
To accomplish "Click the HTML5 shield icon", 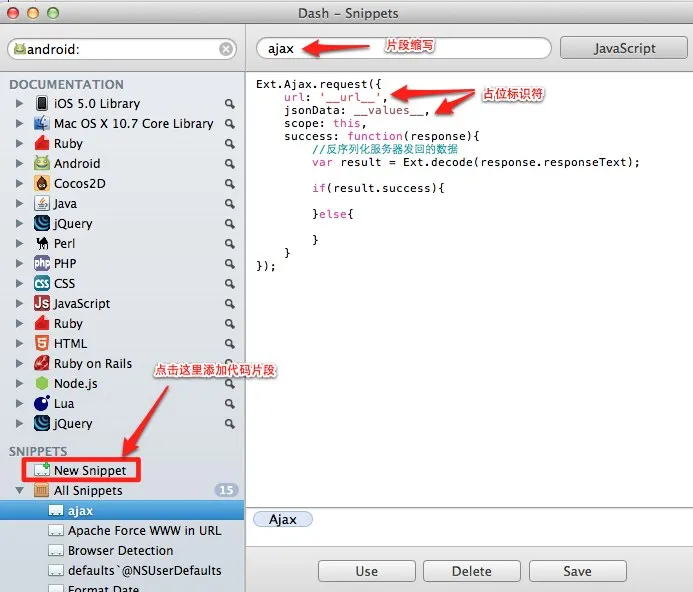I will (x=42, y=344).
